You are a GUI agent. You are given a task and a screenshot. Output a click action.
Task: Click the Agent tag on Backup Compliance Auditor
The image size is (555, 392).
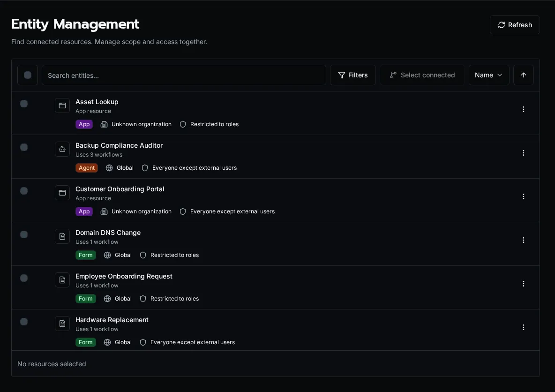click(x=87, y=168)
